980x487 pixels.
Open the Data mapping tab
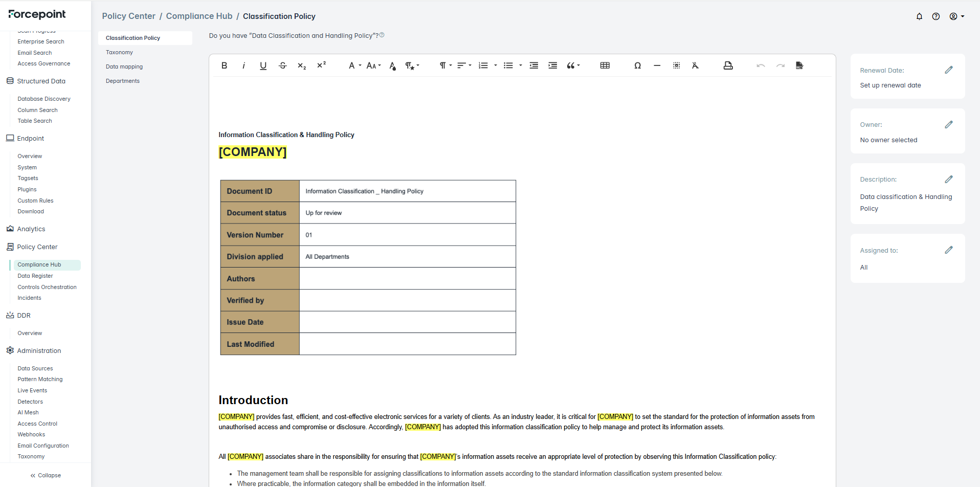(x=124, y=67)
